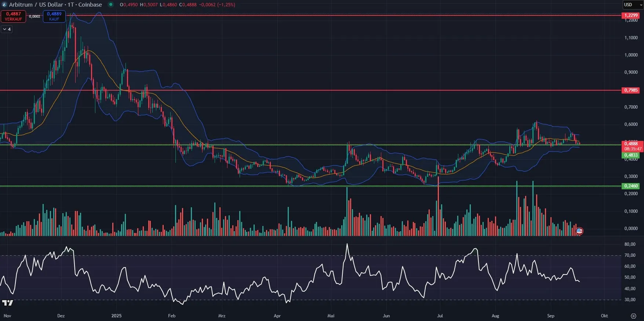The image size is (644, 321).
Task: Open chart settings via the hexagon gear icon
Action: 633,316
